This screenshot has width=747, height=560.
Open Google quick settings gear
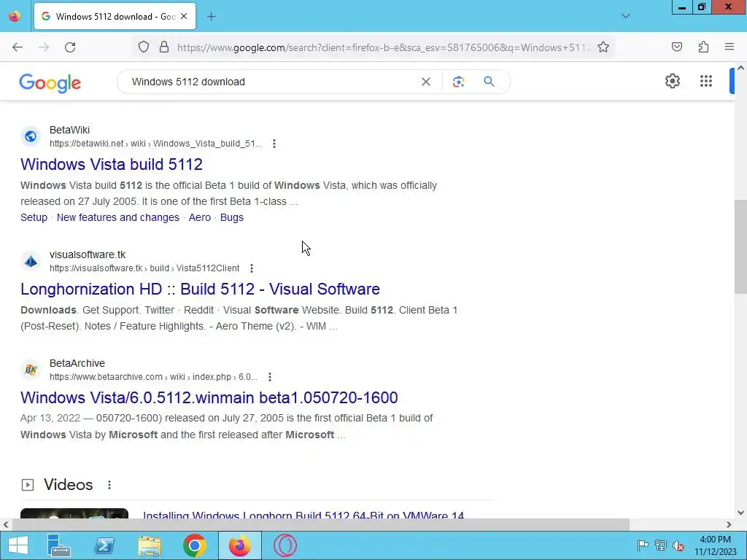(672, 82)
